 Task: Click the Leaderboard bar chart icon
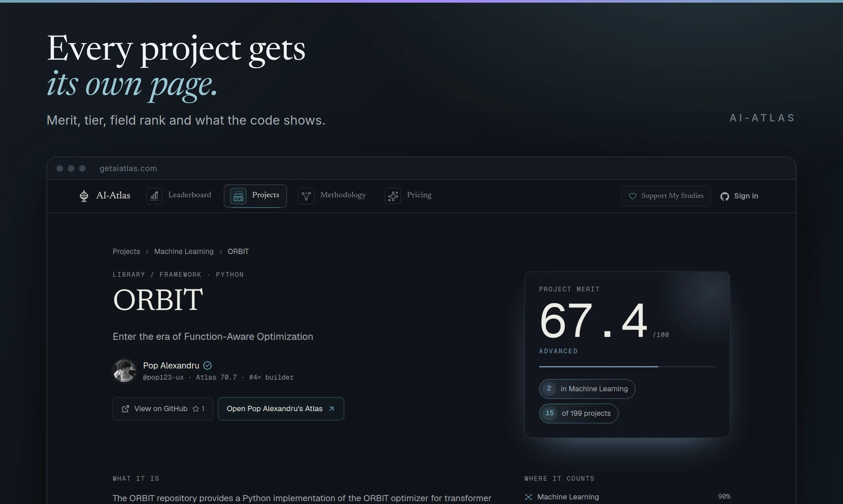tap(154, 196)
